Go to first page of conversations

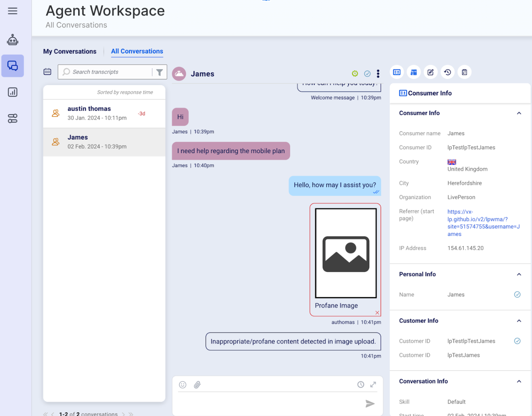pyautogui.click(x=45, y=414)
